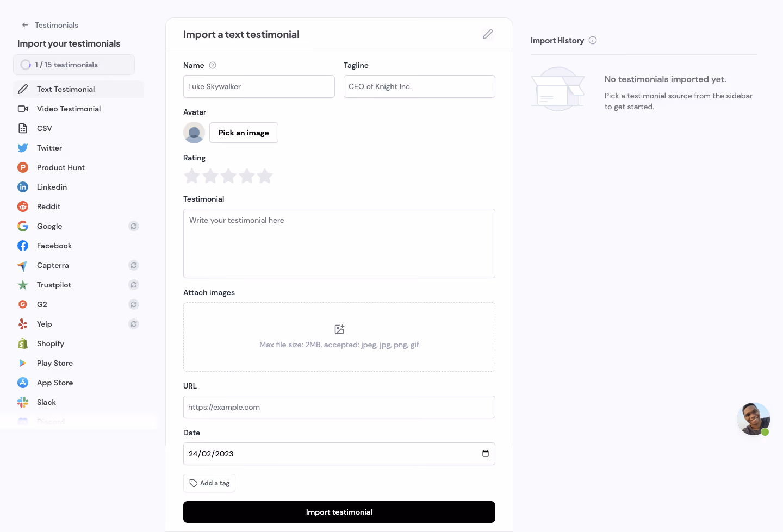The width and height of the screenshot is (783, 532).
Task: Click the sync icon beside G2
Action: pyautogui.click(x=134, y=304)
